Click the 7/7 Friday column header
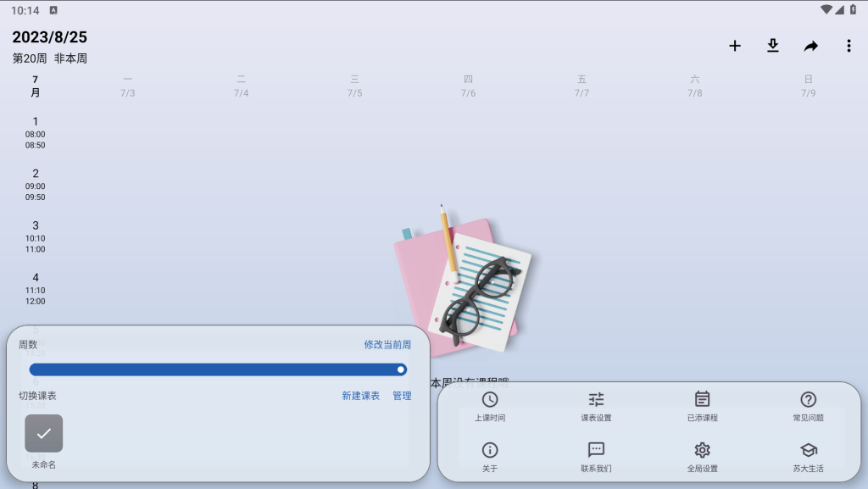Viewport: 868px width, 489px height. click(x=581, y=86)
